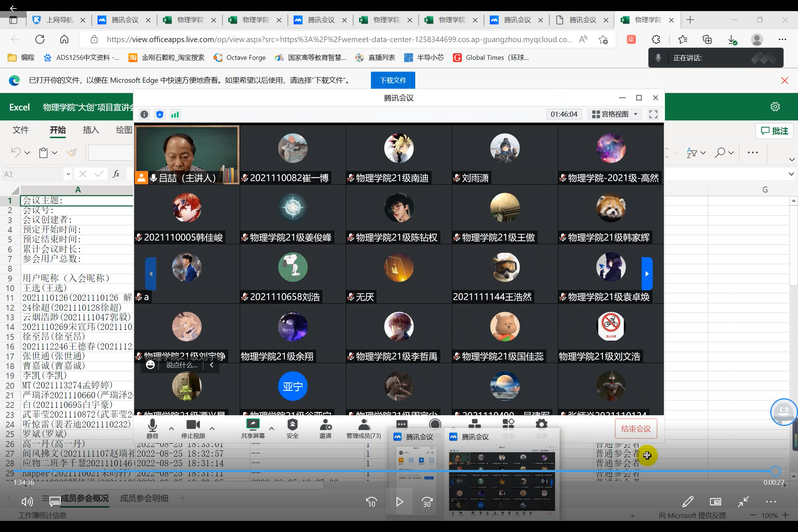Click the meeting info icon

tap(144, 115)
